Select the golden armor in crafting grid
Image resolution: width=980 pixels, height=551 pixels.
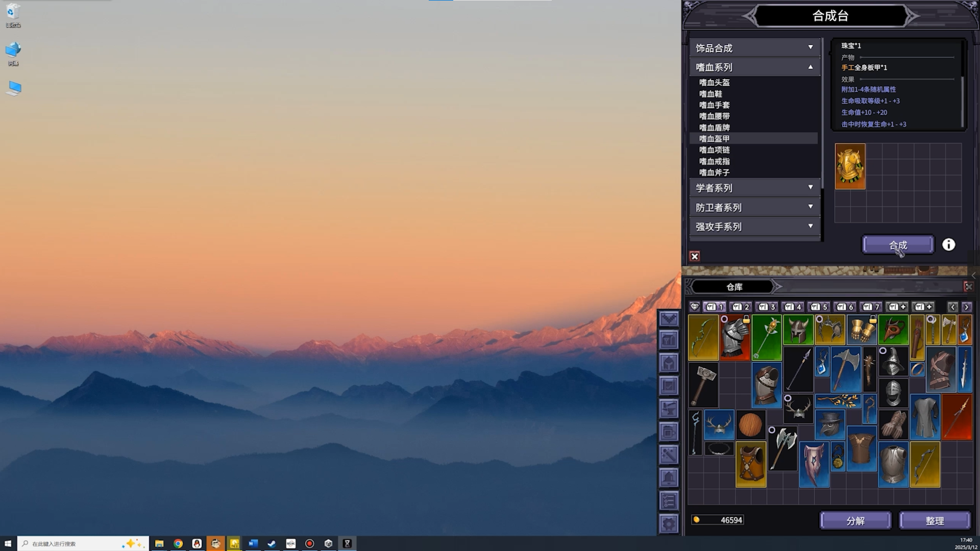pyautogui.click(x=850, y=166)
